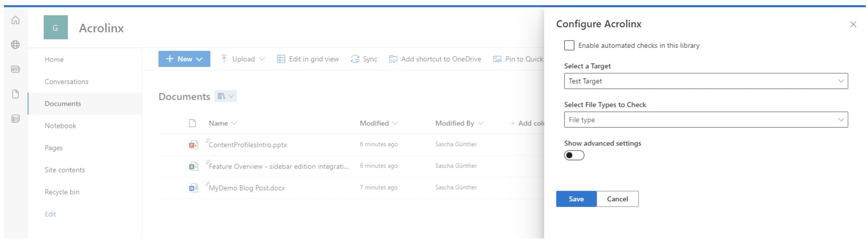Click the PowerPoint icon for ContentProfilesIntro.pptx
Image resolution: width=868 pixels, height=245 pixels.
point(193,145)
